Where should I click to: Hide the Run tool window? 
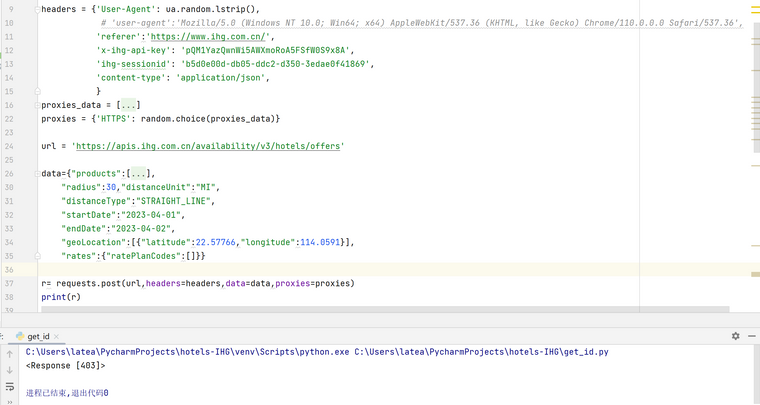coord(749,336)
